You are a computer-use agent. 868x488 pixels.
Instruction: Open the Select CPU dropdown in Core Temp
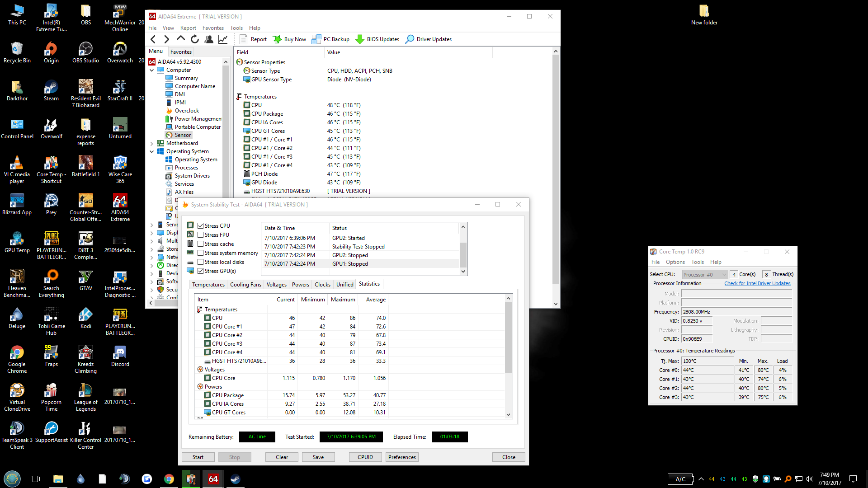coord(704,274)
